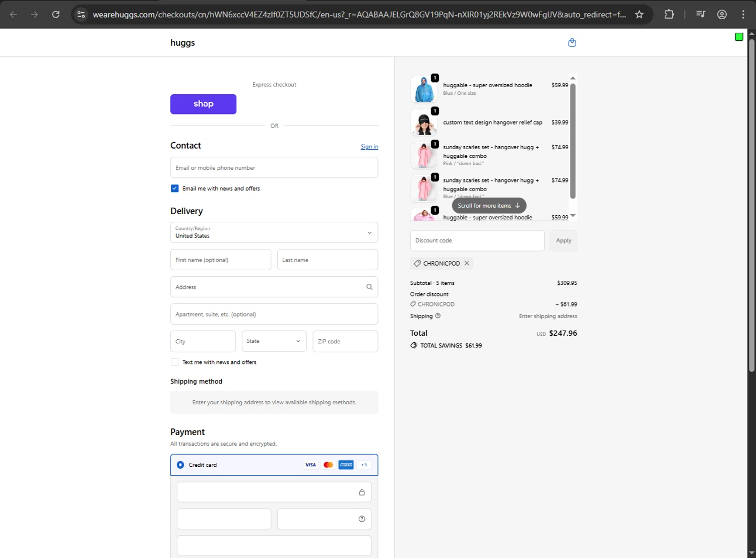Focus the Address field
This screenshot has height=558, width=756.
(x=274, y=287)
